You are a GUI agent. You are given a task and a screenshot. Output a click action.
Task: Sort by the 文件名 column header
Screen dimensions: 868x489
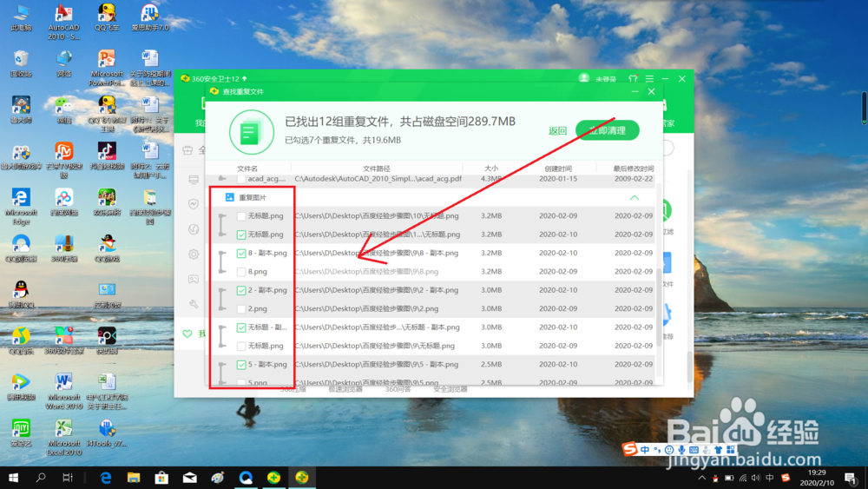[247, 169]
